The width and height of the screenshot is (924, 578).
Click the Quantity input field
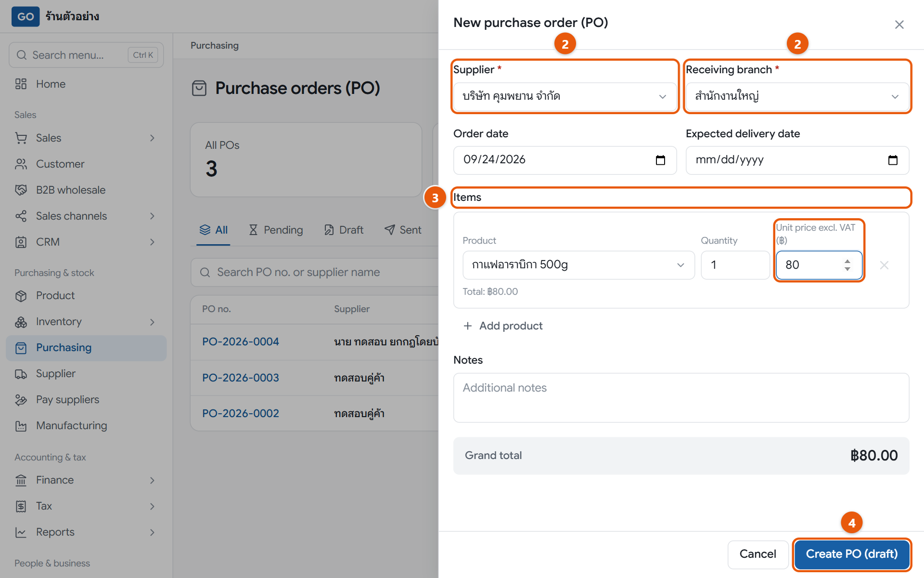[x=735, y=265]
